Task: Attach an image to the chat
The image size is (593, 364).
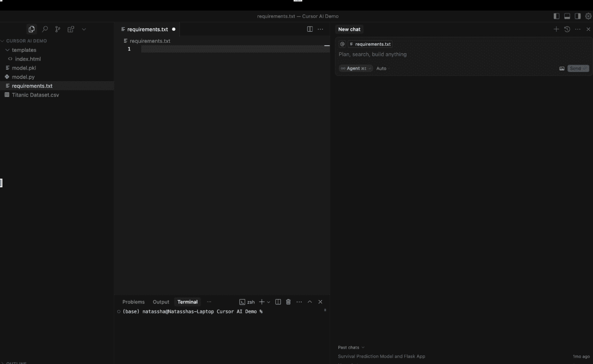Action: point(561,69)
